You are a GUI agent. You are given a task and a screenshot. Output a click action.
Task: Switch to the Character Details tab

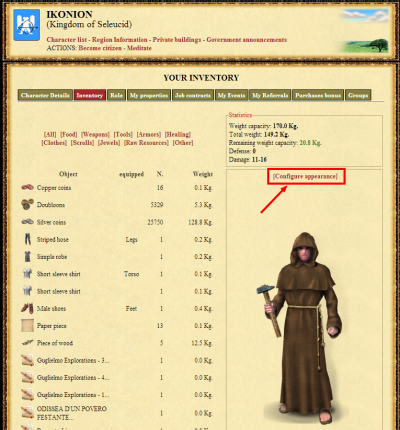point(45,95)
